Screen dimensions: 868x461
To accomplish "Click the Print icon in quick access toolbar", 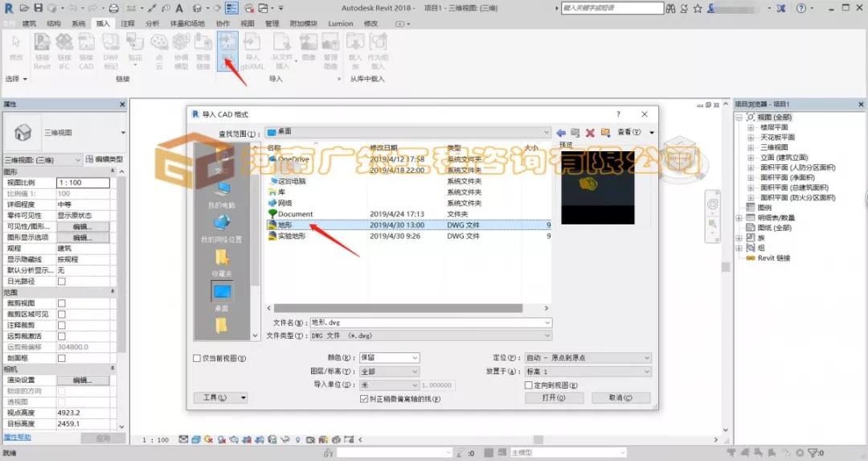I will (x=113, y=8).
